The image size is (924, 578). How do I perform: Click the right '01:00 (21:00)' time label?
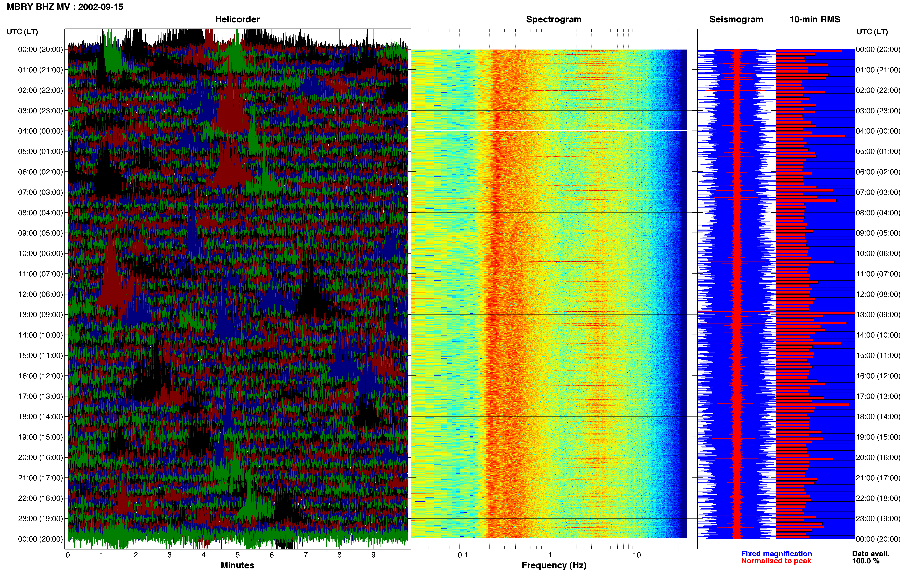(x=878, y=70)
